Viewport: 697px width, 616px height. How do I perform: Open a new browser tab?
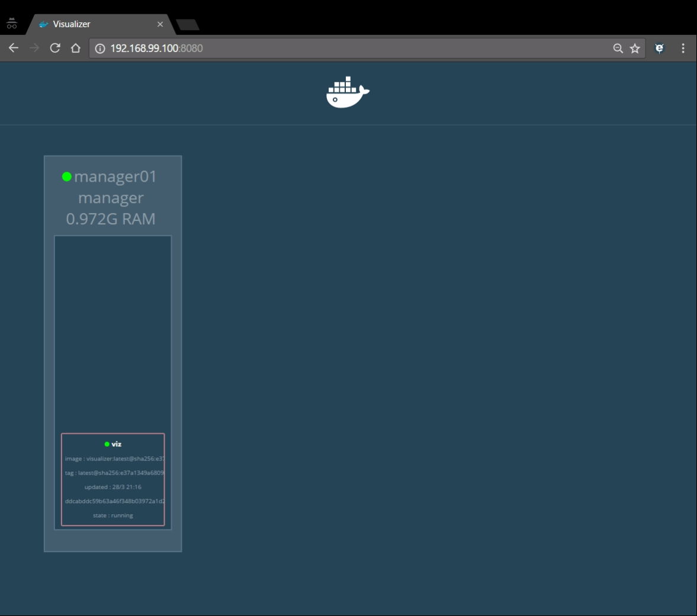coord(188,25)
